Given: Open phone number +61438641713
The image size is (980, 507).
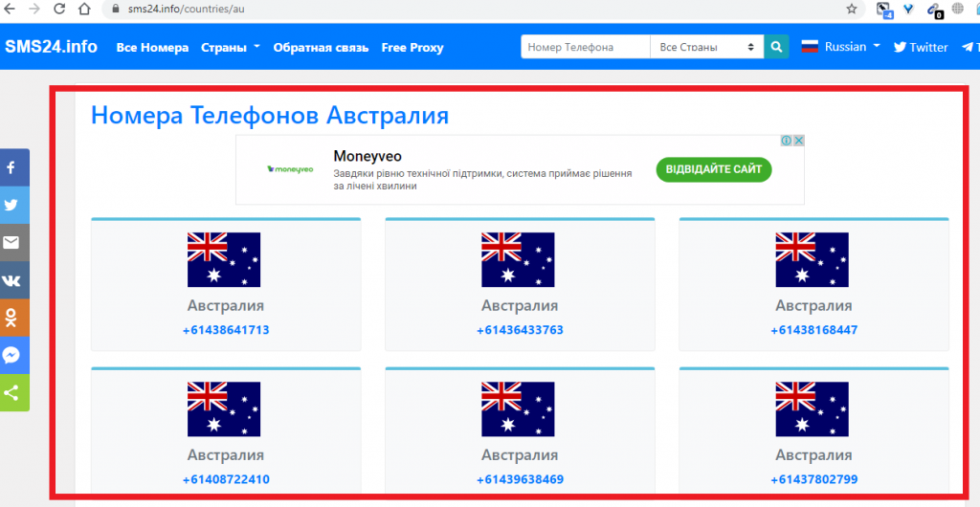Looking at the screenshot, I should (226, 330).
